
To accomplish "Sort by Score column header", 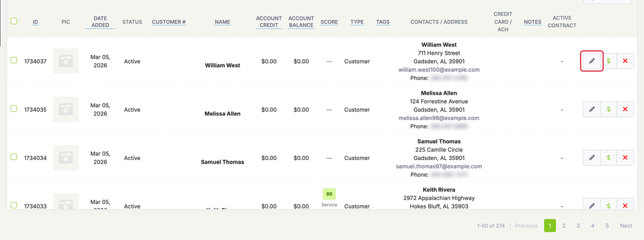I will coord(329,22).
